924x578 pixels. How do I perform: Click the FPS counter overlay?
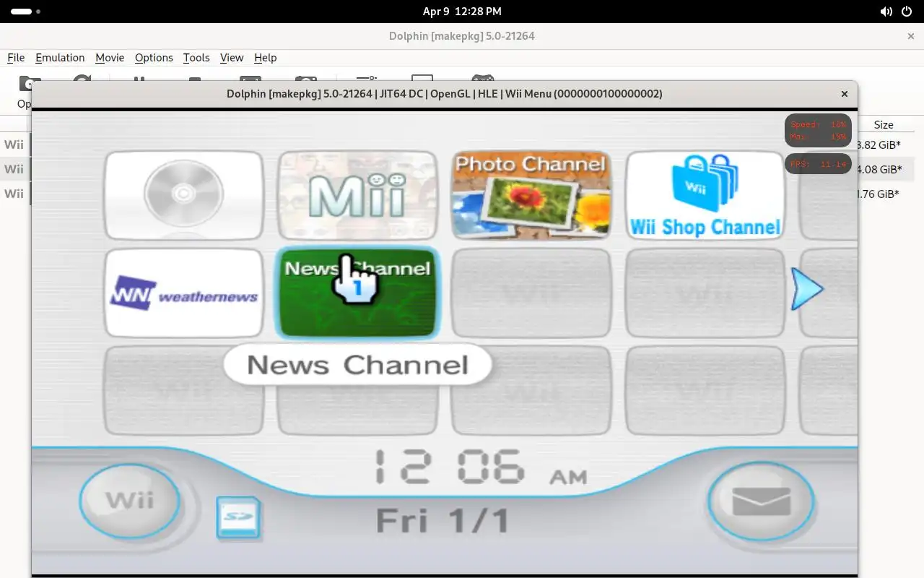[819, 164]
